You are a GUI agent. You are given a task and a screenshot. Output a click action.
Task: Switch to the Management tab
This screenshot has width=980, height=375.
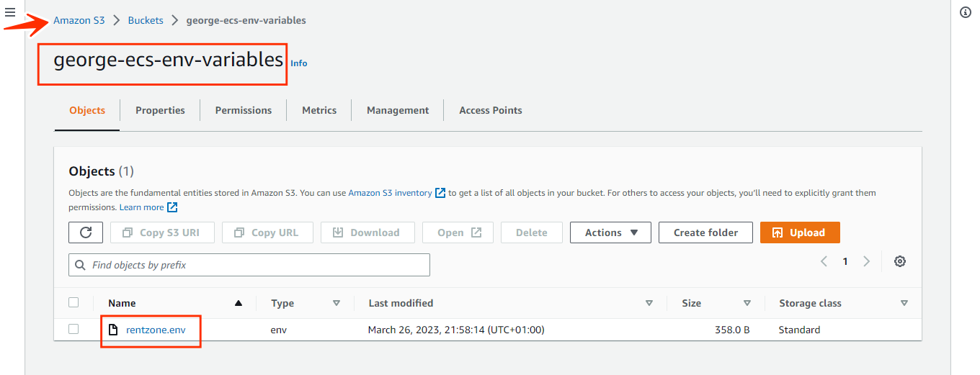(398, 110)
